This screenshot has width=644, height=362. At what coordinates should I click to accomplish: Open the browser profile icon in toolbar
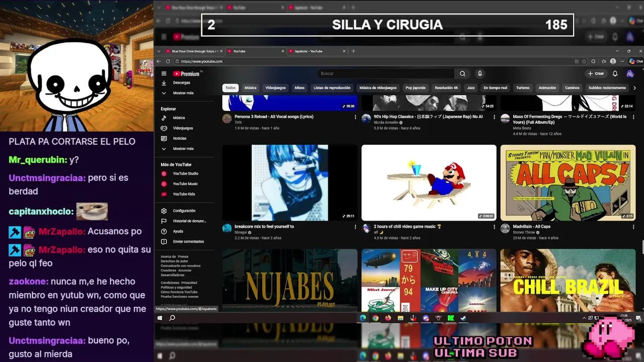coord(613,61)
